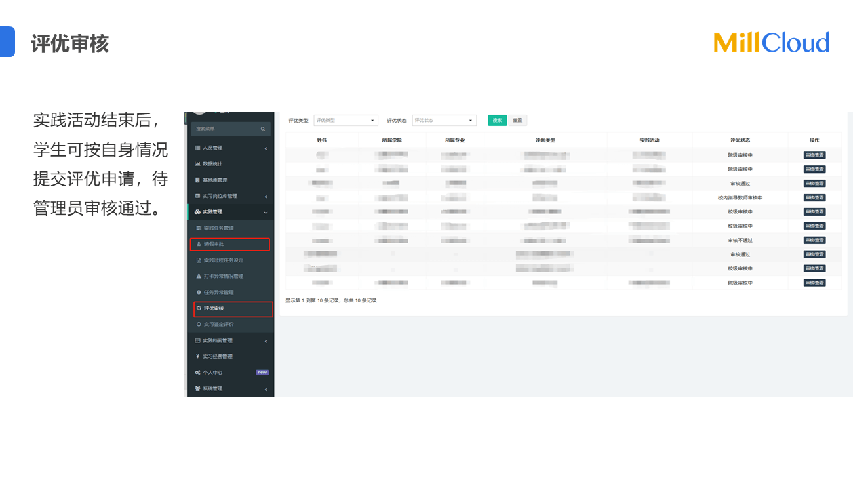This screenshot has width=868, height=488.
Task: Expand the 系统管理 menu chevron
Action: point(265,389)
